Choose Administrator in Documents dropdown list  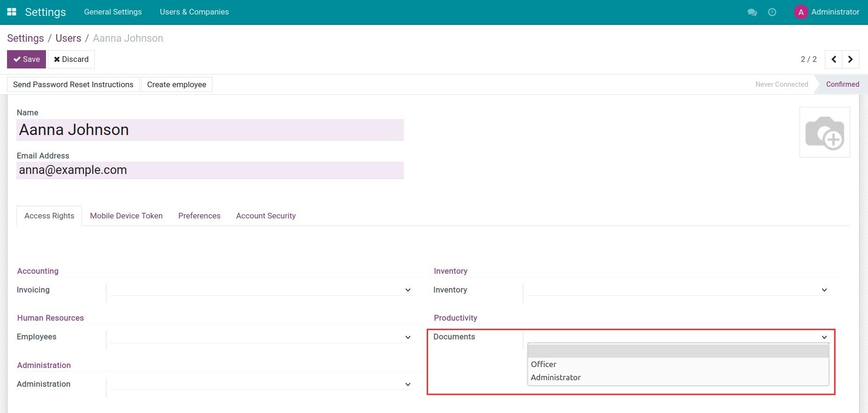point(556,377)
